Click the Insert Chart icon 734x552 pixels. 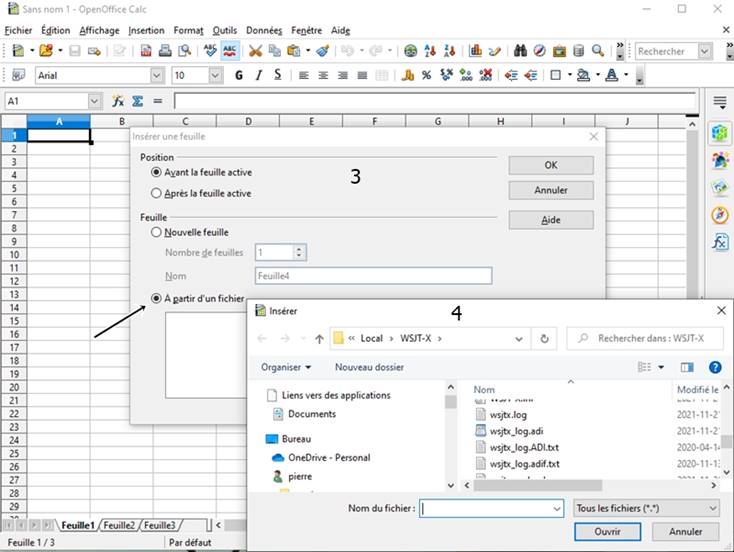[475, 51]
